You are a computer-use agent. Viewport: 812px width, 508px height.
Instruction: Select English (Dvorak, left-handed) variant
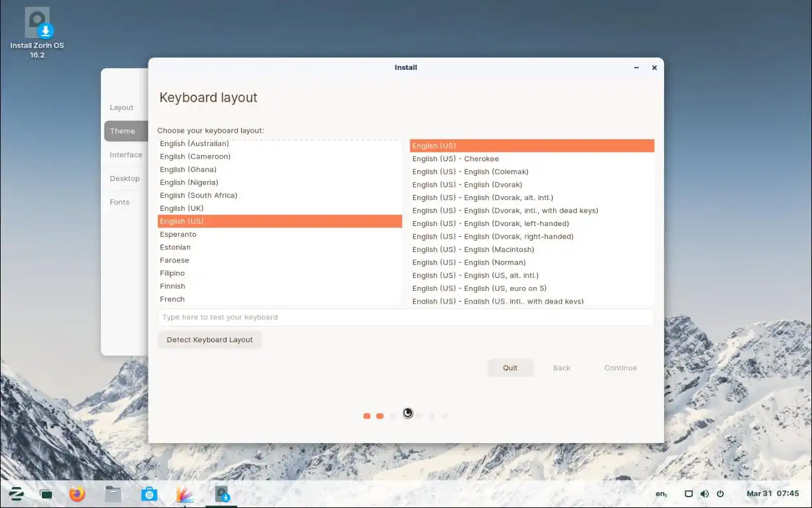532,224
